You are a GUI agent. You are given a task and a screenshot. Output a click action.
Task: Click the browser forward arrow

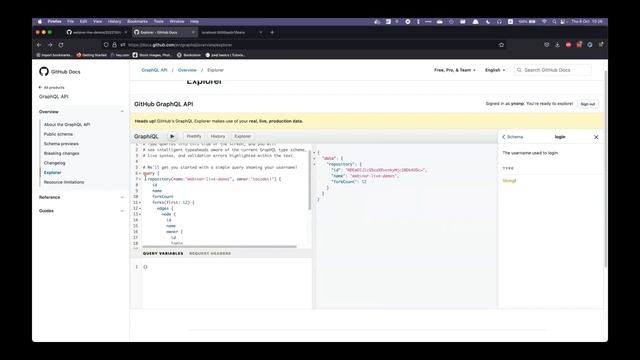pos(50,45)
